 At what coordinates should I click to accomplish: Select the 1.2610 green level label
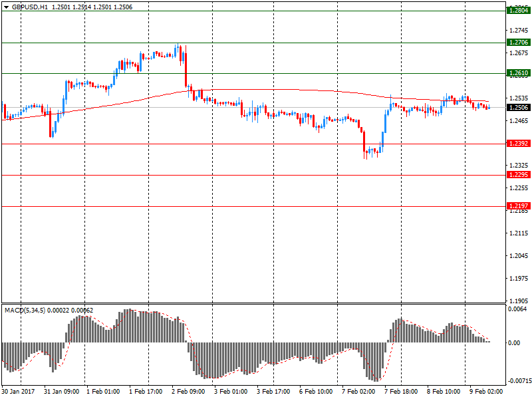pyautogui.click(x=519, y=73)
